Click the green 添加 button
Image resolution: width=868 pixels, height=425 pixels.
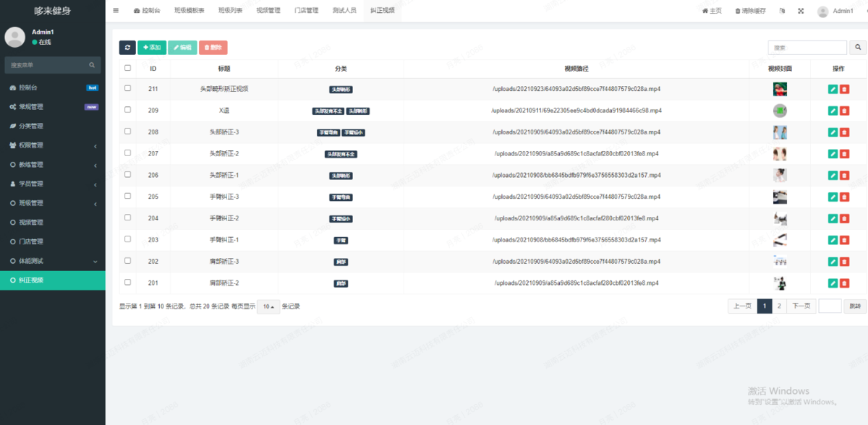[152, 48]
